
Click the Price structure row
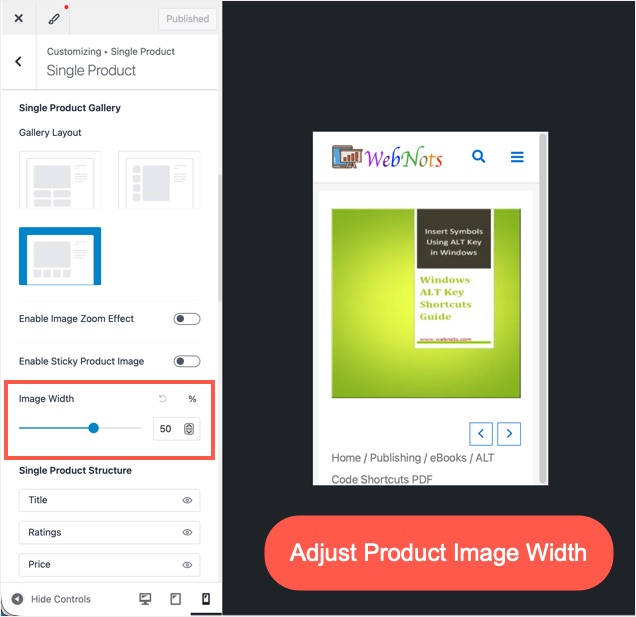click(x=110, y=565)
